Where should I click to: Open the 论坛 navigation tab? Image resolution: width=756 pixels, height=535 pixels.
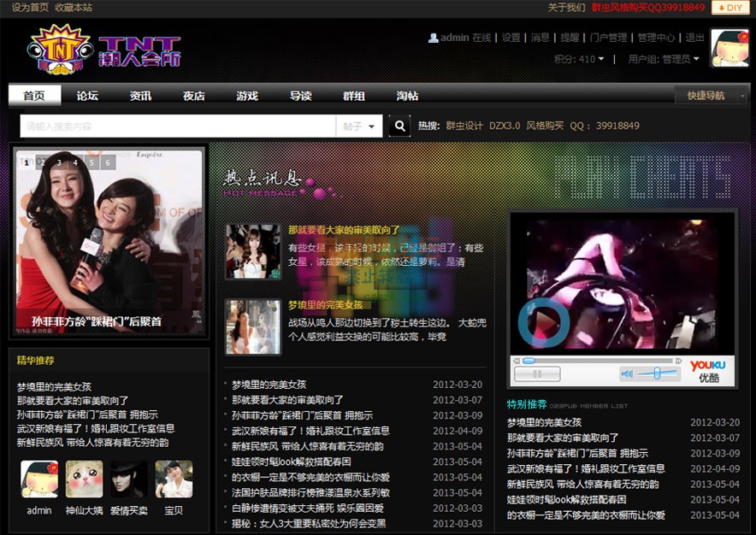[x=87, y=96]
